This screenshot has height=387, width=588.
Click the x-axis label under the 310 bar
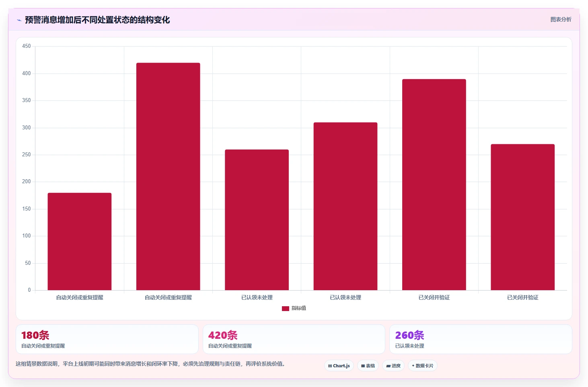[345, 298]
